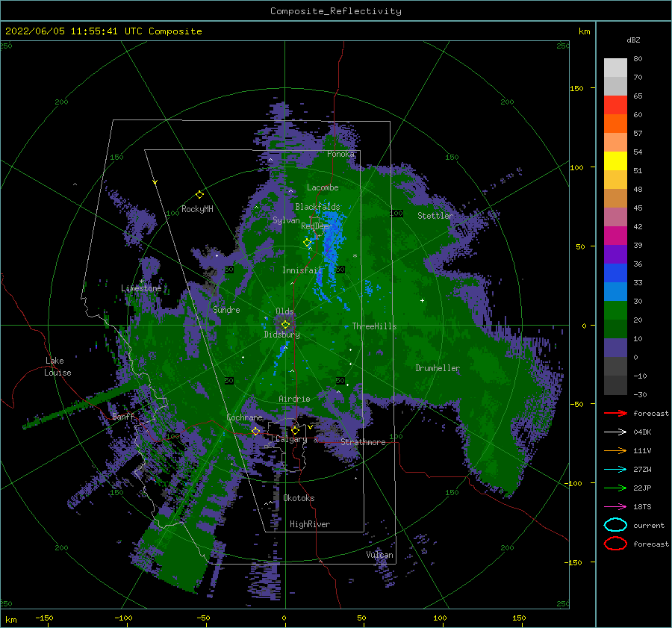
Task: Click the Sundre town label
Action: pyautogui.click(x=226, y=310)
